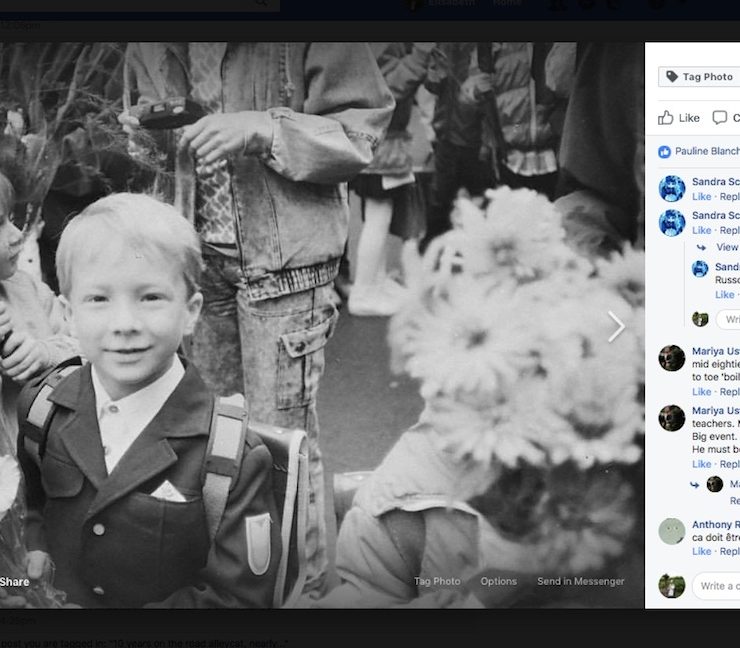This screenshot has width=740, height=648.
Task: Select the ca doit être comment text
Action: click(716, 538)
